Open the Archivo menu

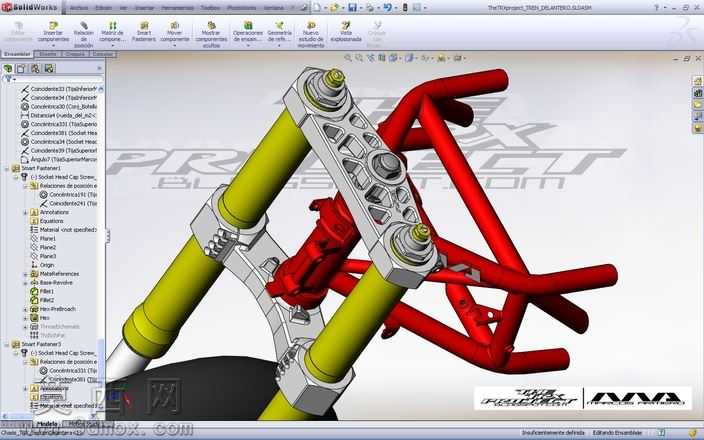pos(79,8)
